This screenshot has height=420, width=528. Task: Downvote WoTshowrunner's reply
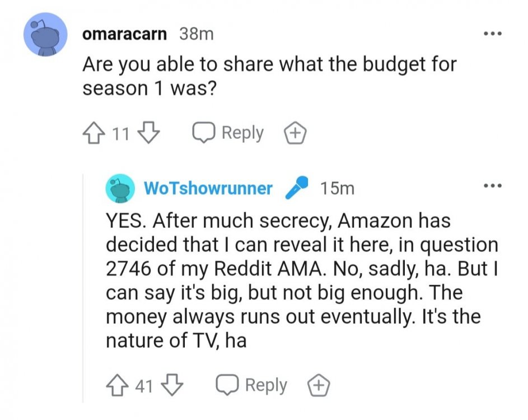[171, 385]
